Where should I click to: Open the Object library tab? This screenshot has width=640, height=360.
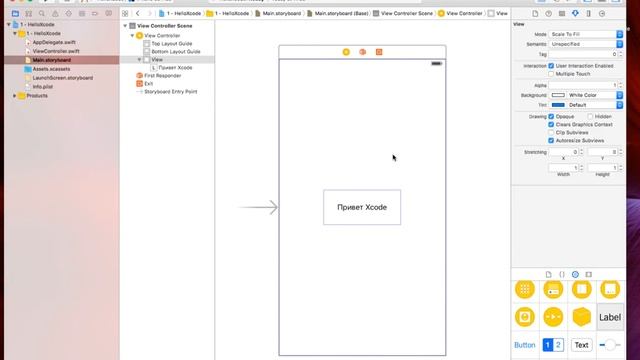[575, 274]
